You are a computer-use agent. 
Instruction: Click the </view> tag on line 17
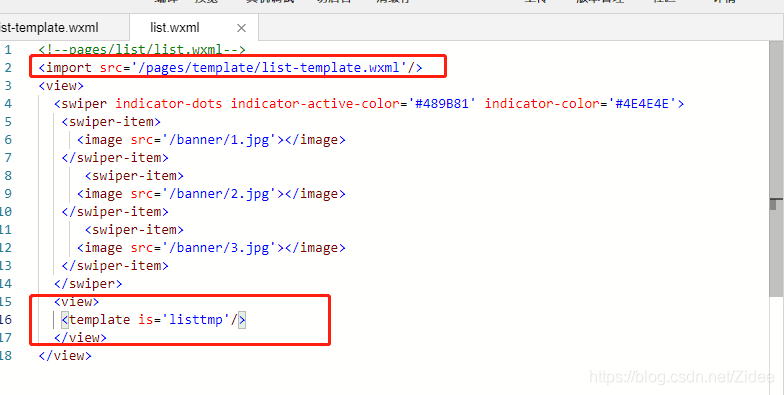tap(80, 338)
